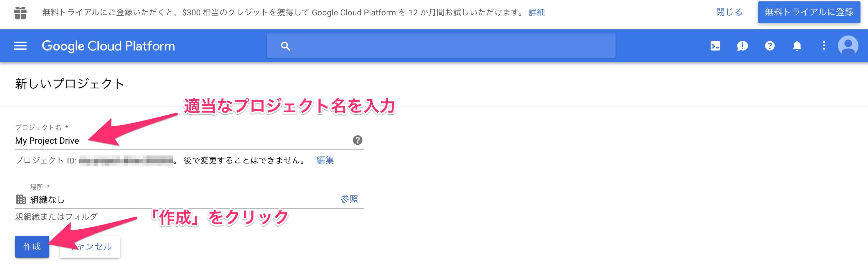This screenshot has height=273, width=868.
Task: Show notifications bell
Action: [x=797, y=46]
